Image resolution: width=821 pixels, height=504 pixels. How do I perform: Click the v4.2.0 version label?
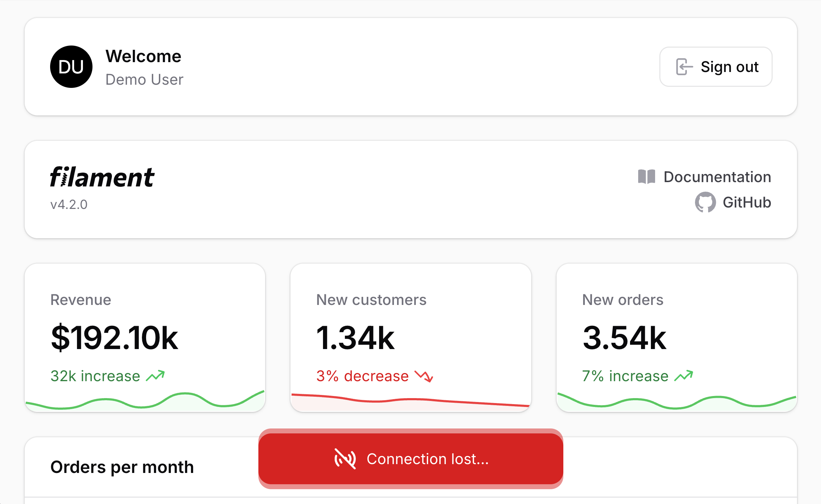69,204
